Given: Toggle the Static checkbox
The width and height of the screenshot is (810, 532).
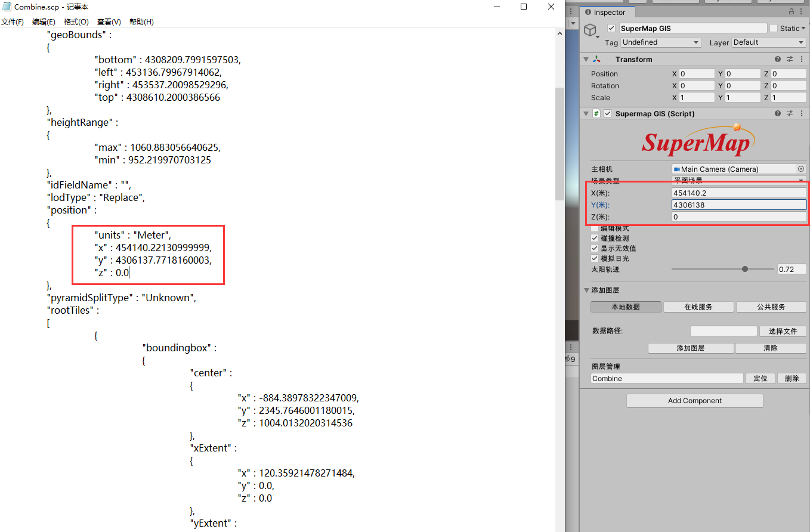Looking at the screenshot, I should pyautogui.click(x=774, y=28).
